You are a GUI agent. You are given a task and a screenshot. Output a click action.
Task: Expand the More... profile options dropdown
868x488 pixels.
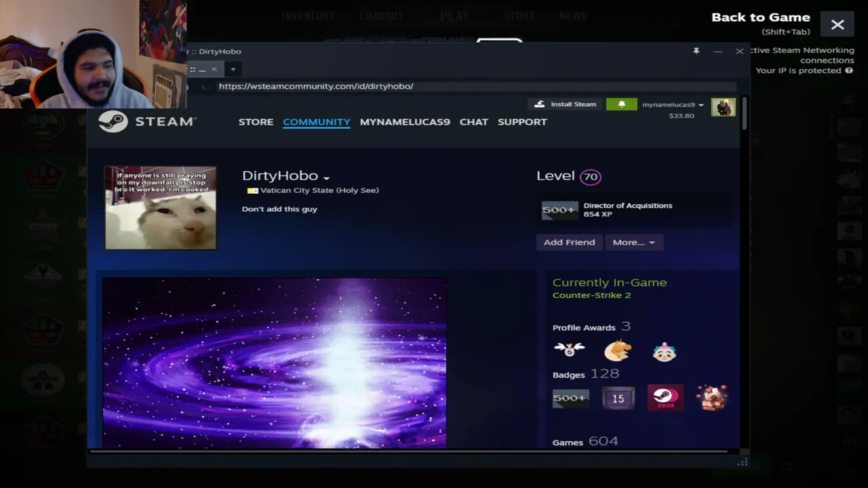[634, 242]
